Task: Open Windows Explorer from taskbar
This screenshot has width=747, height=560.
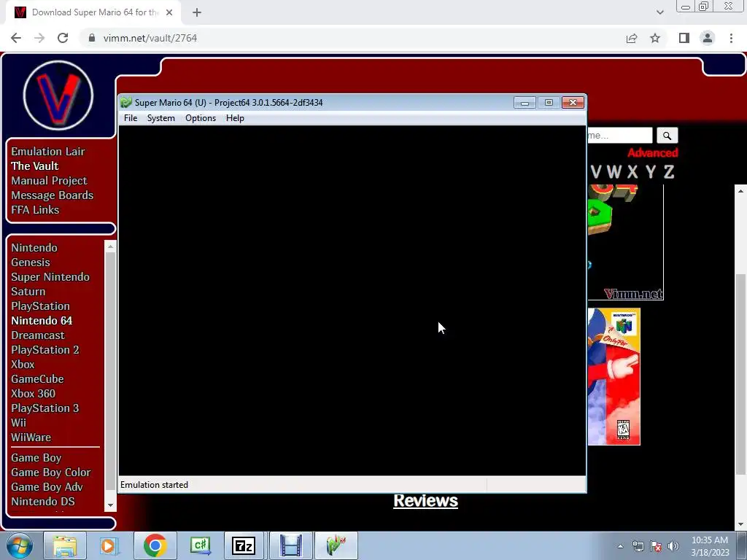Action: pos(65,545)
